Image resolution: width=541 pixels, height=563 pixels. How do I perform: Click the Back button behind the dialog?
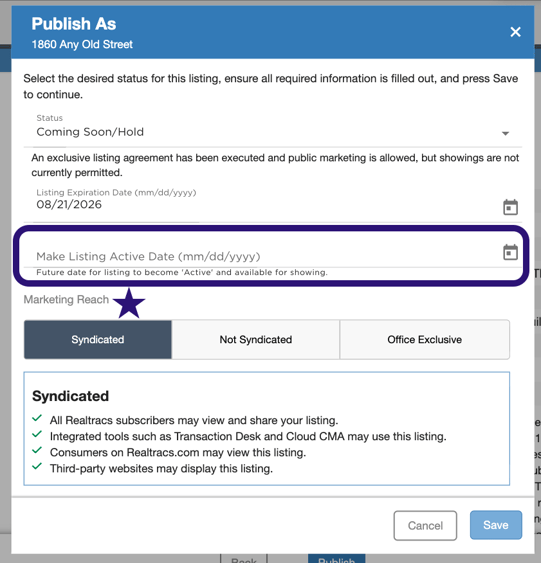point(244,559)
